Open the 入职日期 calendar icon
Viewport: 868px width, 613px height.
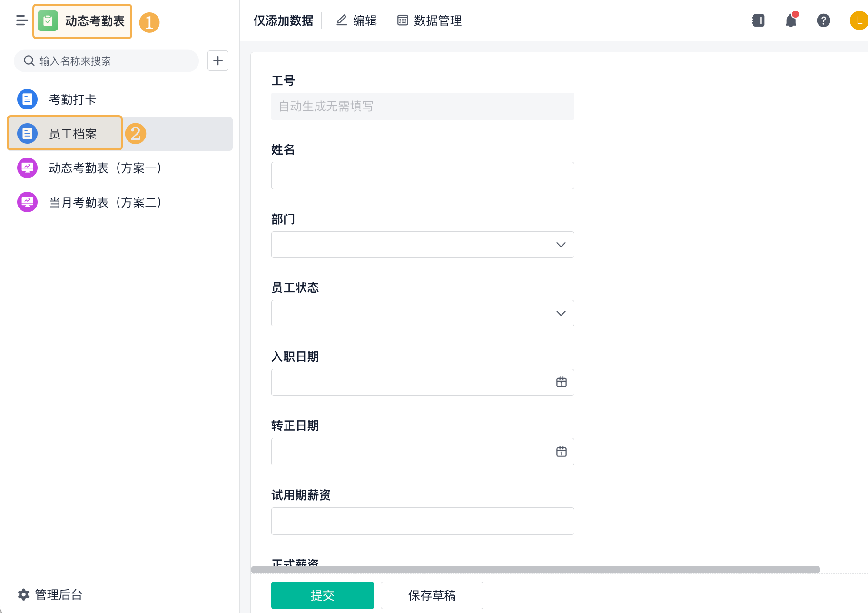coord(562,382)
